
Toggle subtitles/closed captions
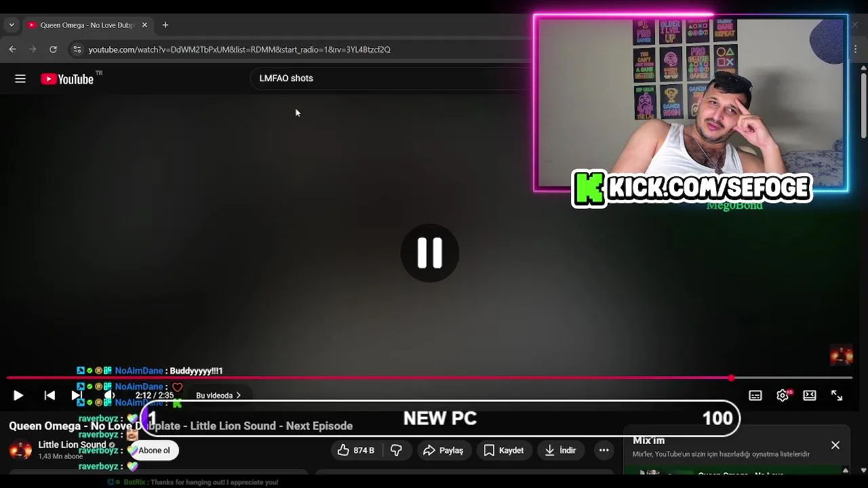(x=755, y=396)
